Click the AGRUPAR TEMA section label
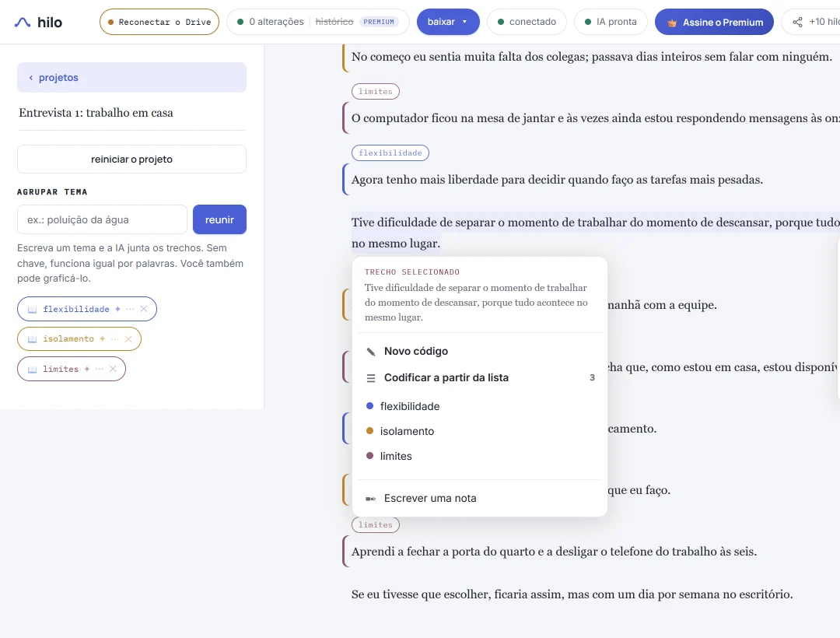The height and width of the screenshot is (638, 840). pos(52,191)
